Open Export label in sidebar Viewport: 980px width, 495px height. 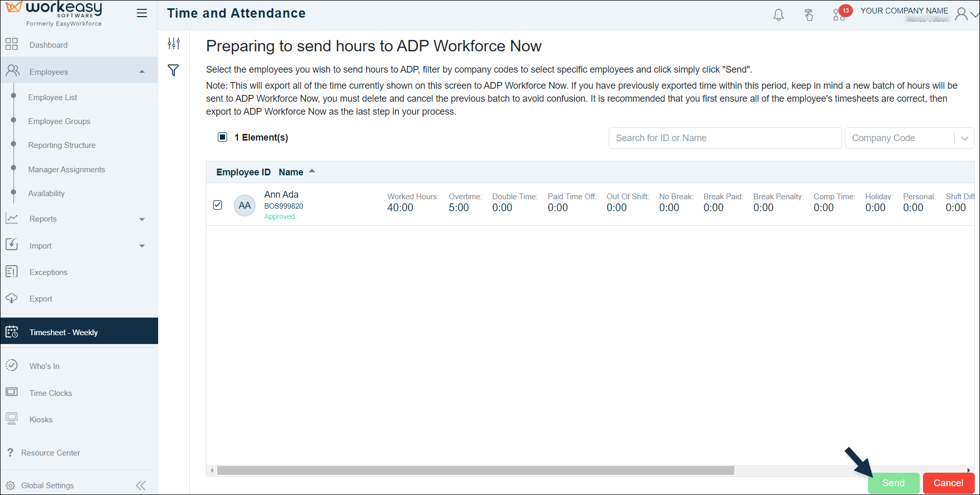[x=41, y=299]
